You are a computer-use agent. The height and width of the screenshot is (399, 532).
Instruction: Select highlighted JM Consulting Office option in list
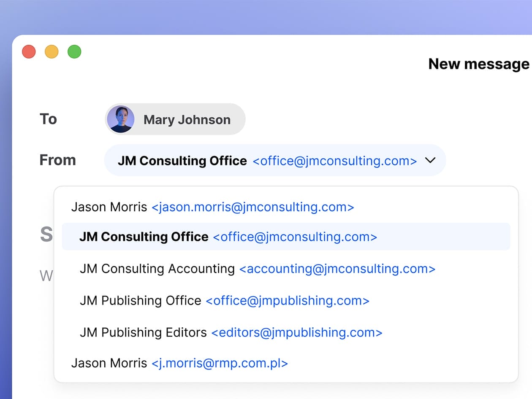[x=228, y=237]
